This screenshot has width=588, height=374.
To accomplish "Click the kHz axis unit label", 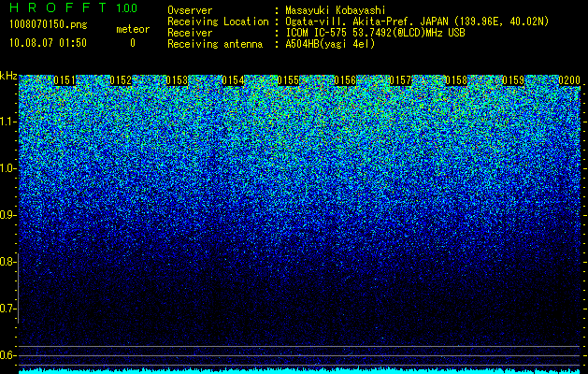I will pos(8,76).
